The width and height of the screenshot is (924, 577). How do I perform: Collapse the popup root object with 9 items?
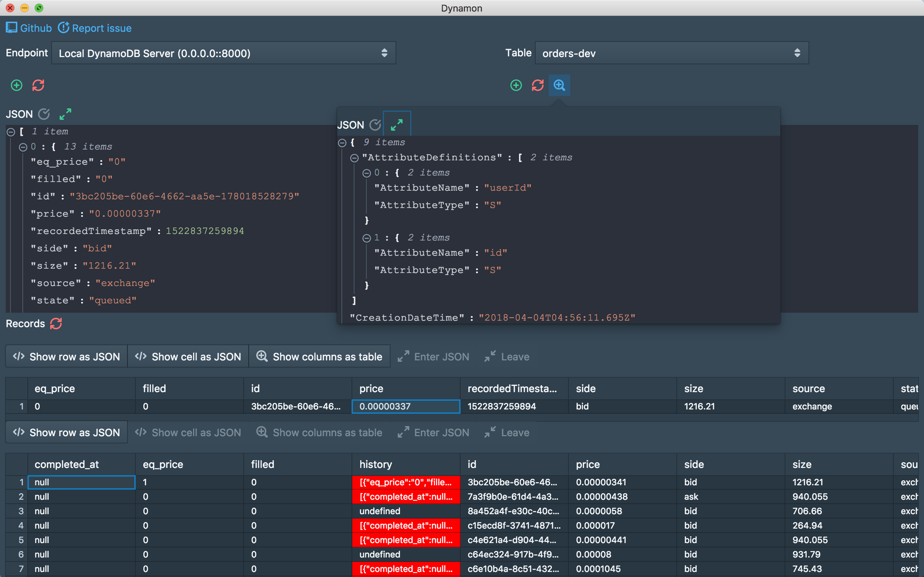pyautogui.click(x=342, y=143)
